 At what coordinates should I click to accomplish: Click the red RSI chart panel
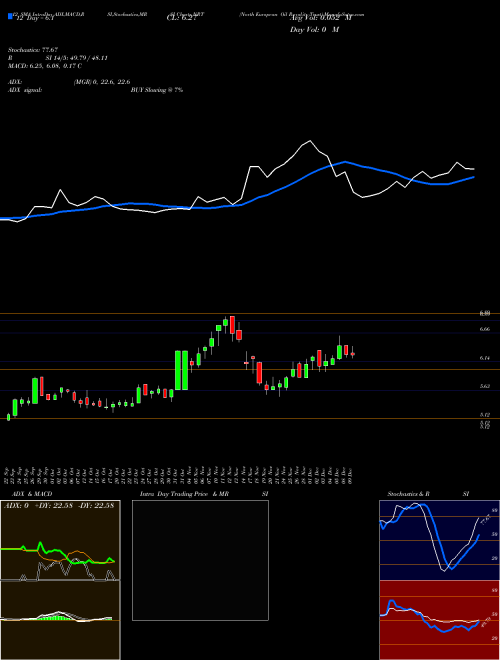[439, 620]
